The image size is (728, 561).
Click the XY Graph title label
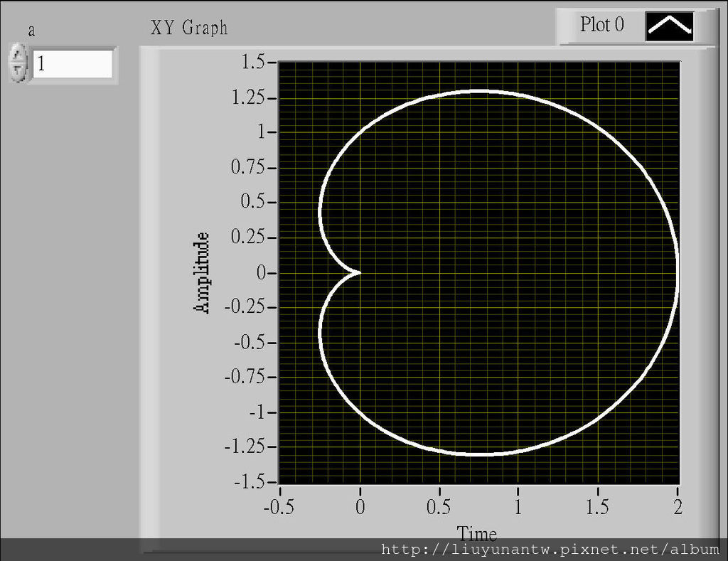pyautogui.click(x=189, y=28)
